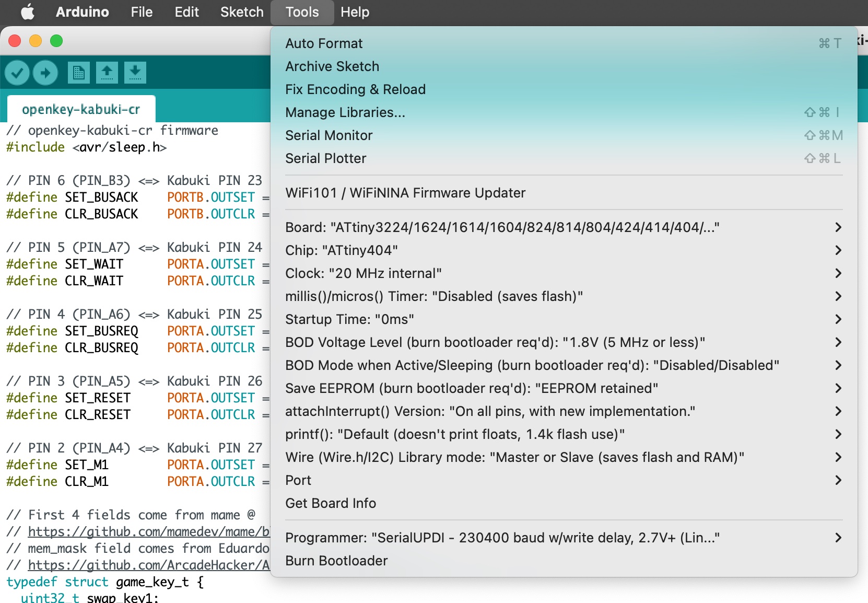Click the "PIN 5 (PIN_A7)" comment line
The height and width of the screenshot is (603, 868).
click(x=134, y=248)
